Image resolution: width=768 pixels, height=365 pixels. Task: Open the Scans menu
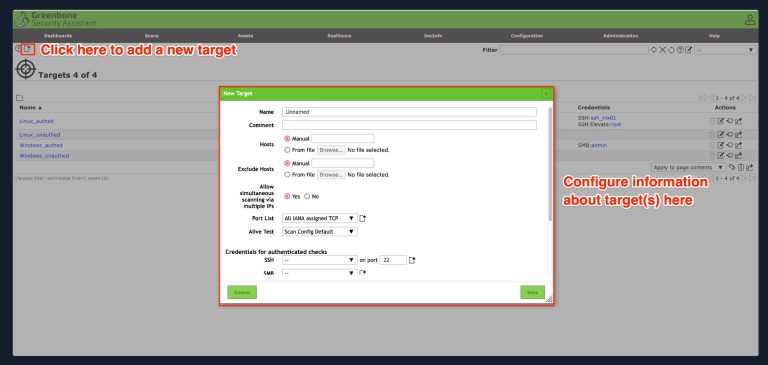152,36
